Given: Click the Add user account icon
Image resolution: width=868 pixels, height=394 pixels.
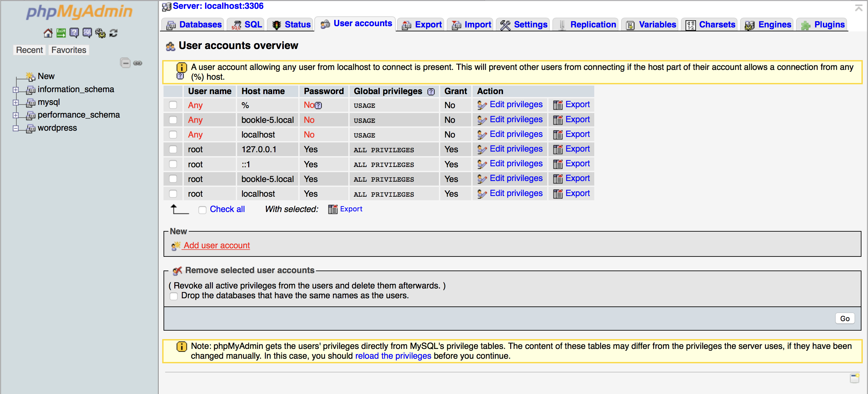Looking at the screenshot, I should [x=176, y=246].
